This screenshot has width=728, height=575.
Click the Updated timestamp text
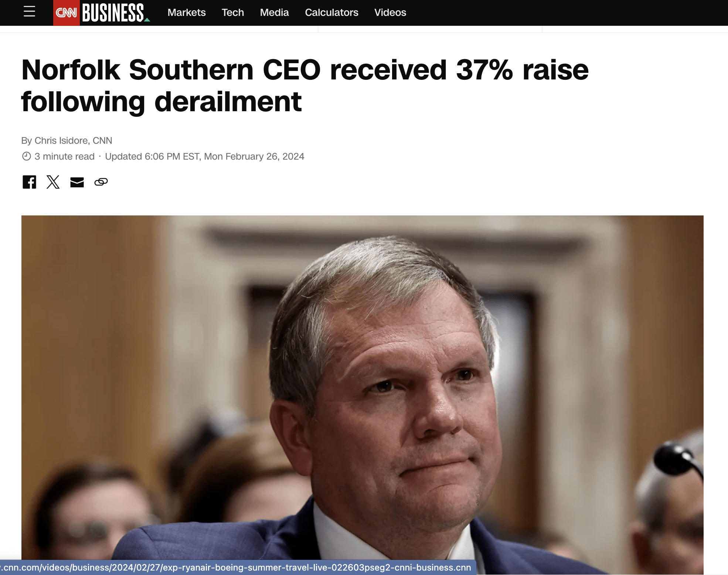[x=205, y=156]
